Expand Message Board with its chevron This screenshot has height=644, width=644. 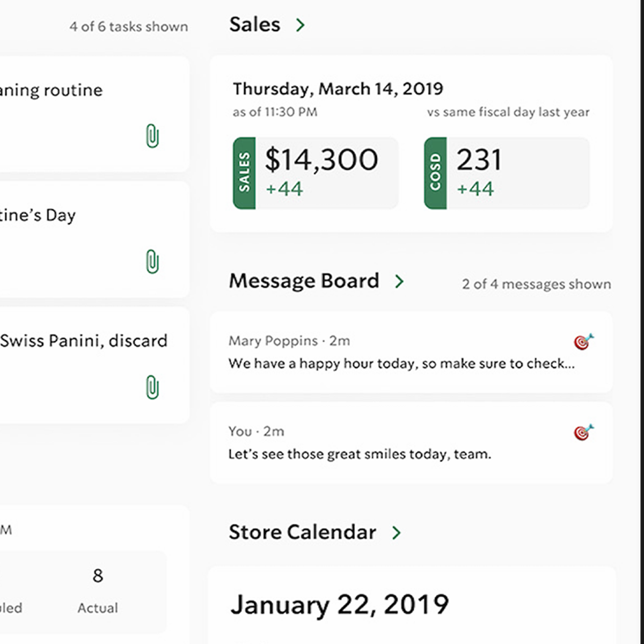(x=399, y=281)
